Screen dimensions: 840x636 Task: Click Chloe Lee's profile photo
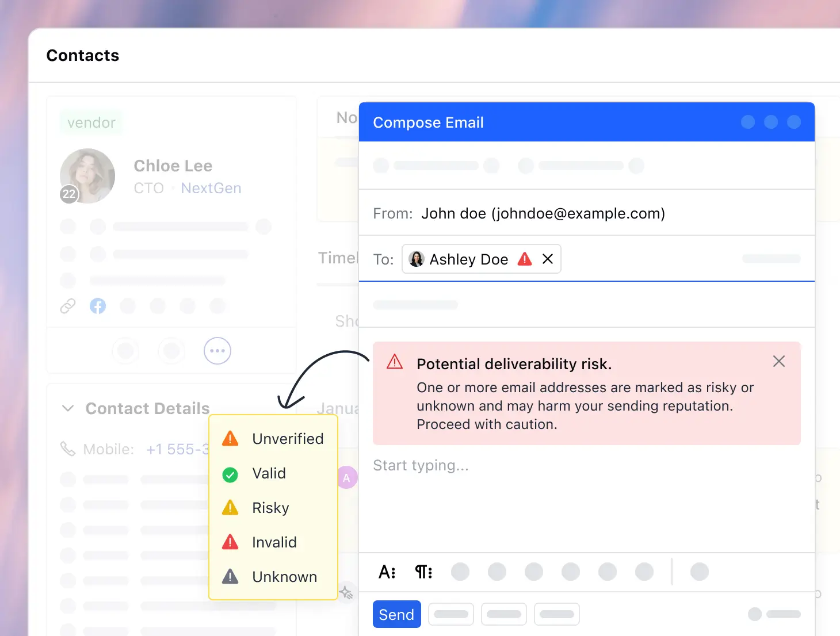coord(87,176)
